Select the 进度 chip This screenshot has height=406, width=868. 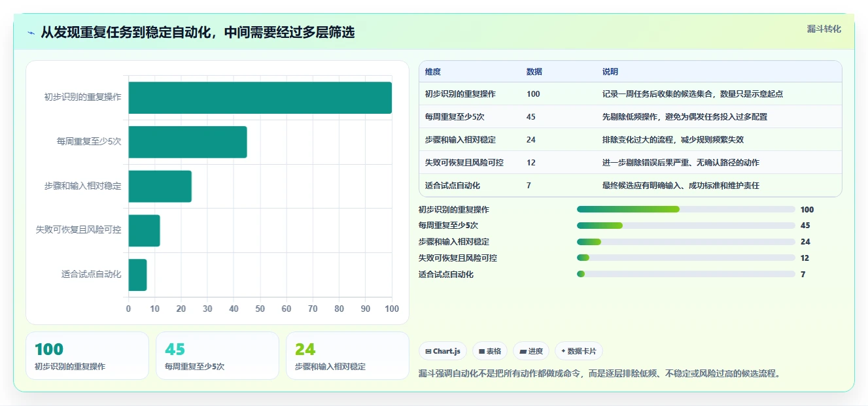pyautogui.click(x=531, y=351)
